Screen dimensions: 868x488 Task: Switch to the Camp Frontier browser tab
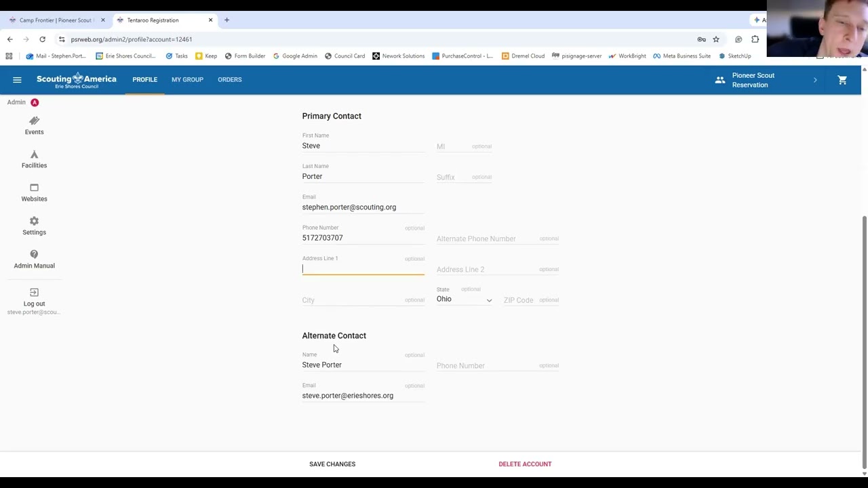[56, 20]
